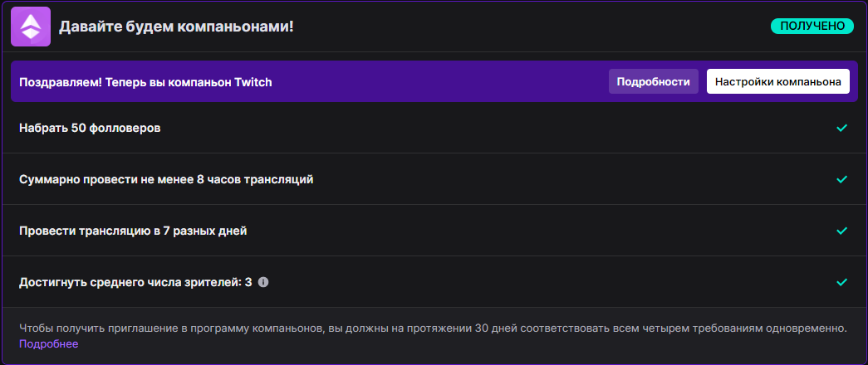Open Настройки компаньона settings
This screenshot has height=365, width=868.
777,82
